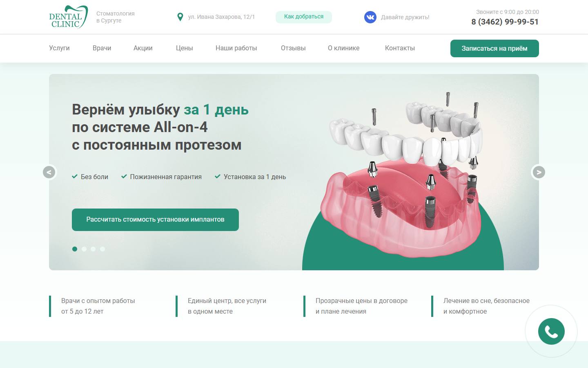Click Рассчитать стоимость установки имплантов button

155,220
